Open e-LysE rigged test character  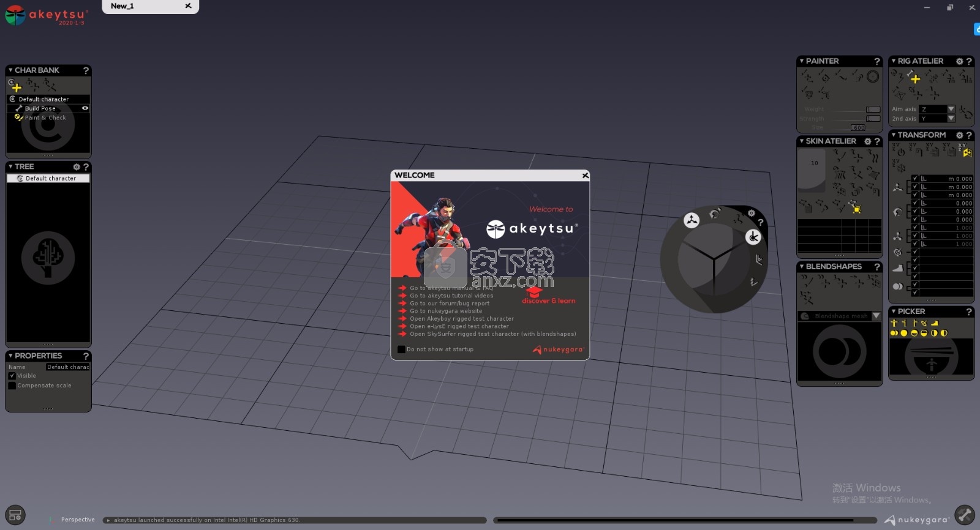coord(459,327)
